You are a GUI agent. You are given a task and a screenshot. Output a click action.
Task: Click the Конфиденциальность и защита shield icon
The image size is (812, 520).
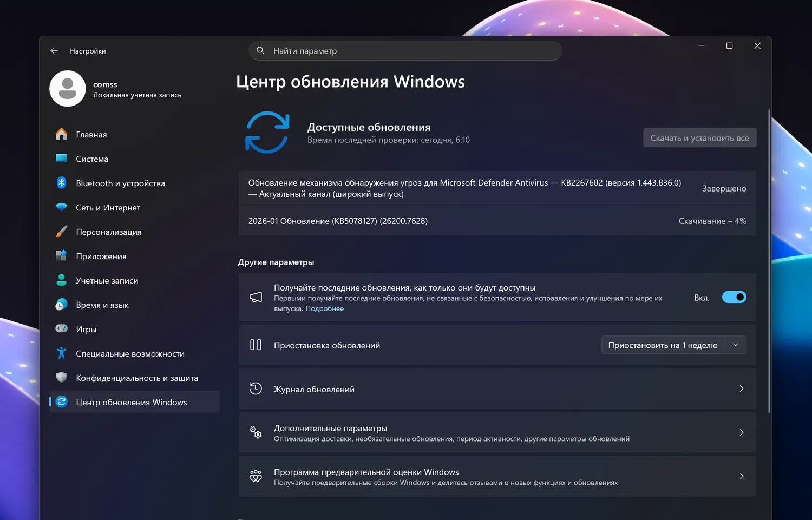(62, 378)
